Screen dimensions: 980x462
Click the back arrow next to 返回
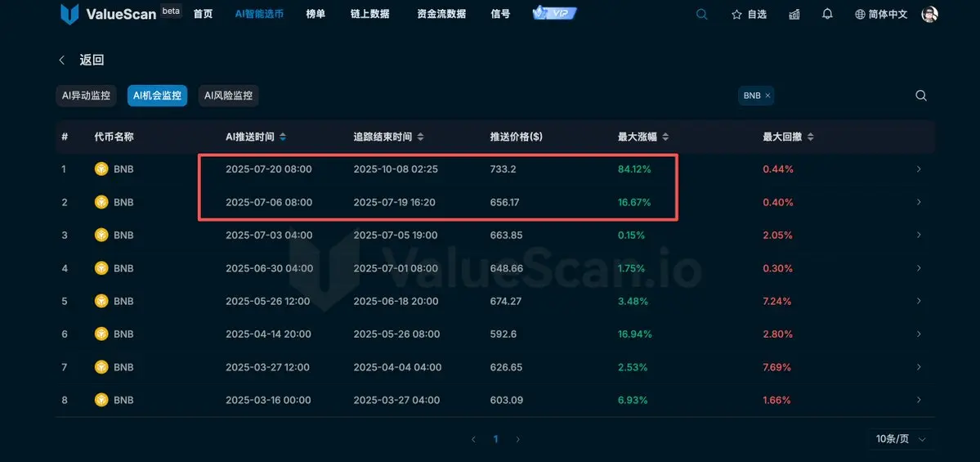click(62, 60)
